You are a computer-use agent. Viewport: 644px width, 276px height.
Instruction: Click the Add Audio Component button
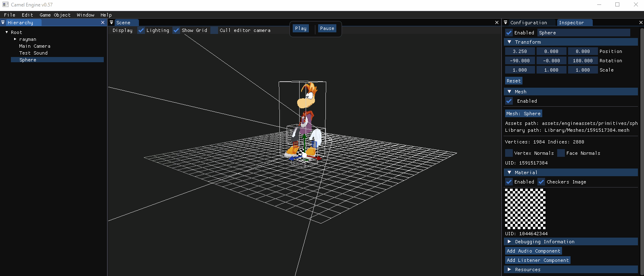tap(533, 251)
